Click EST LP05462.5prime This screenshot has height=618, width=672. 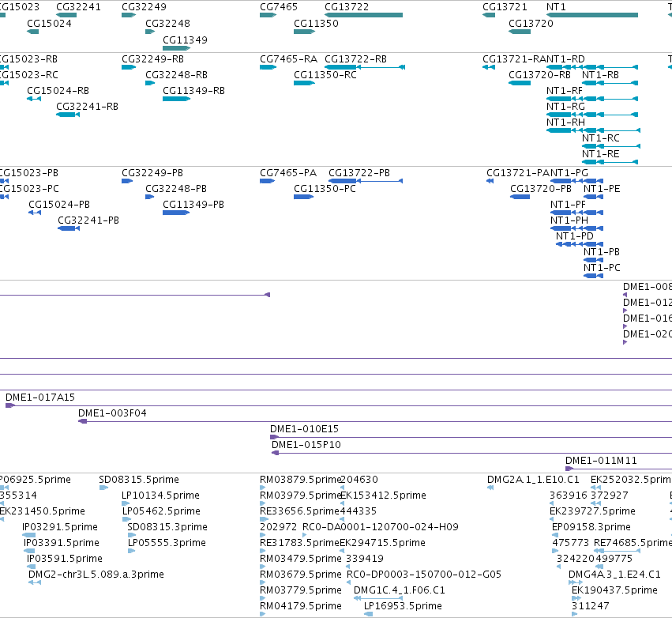(127, 520)
